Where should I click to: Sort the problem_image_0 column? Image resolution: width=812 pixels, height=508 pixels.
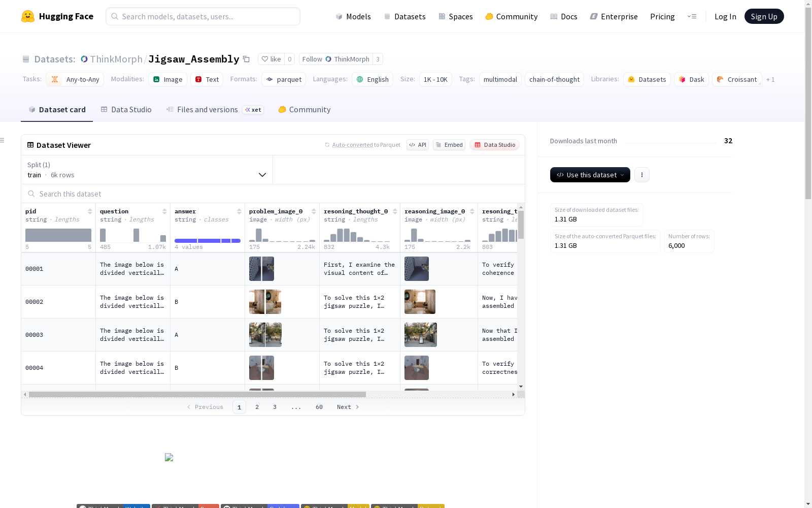pyautogui.click(x=314, y=211)
